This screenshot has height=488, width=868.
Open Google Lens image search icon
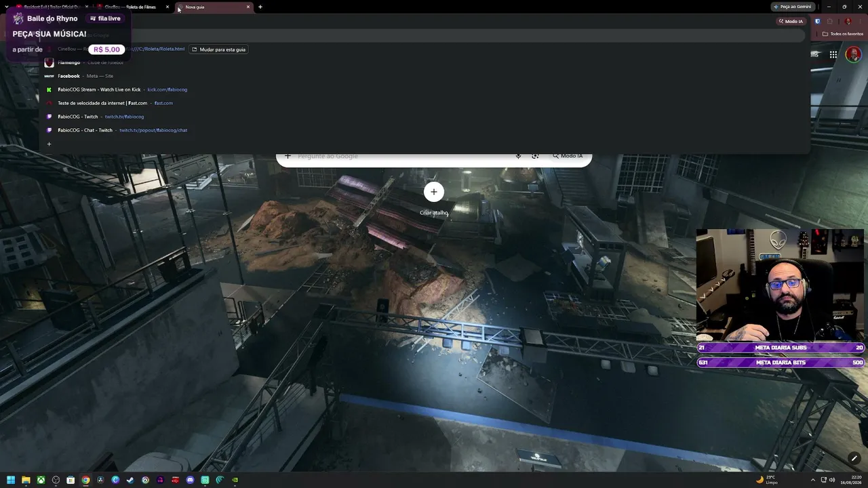535,156
